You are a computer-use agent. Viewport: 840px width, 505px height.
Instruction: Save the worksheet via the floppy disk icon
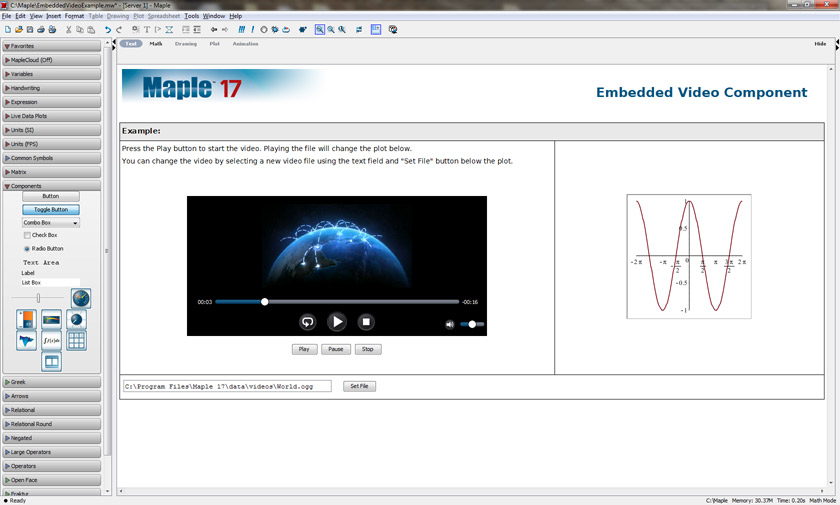pyautogui.click(x=30, y=29)
